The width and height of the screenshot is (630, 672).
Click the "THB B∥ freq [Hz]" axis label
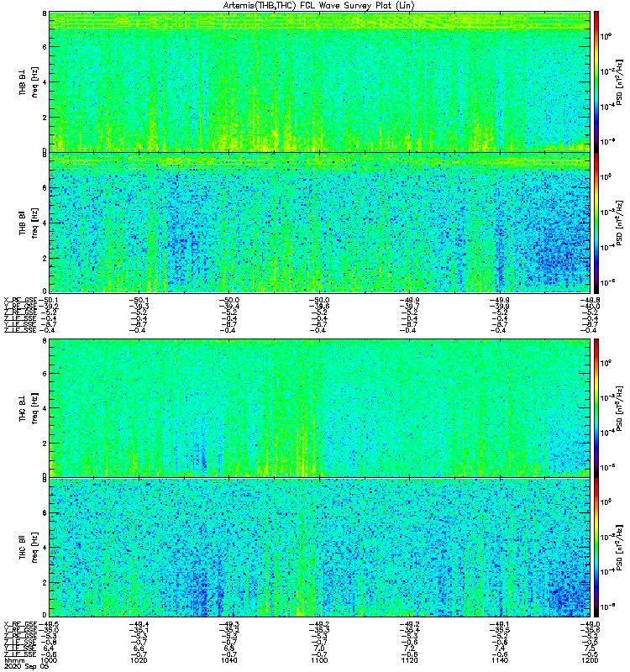click(29, 223)
